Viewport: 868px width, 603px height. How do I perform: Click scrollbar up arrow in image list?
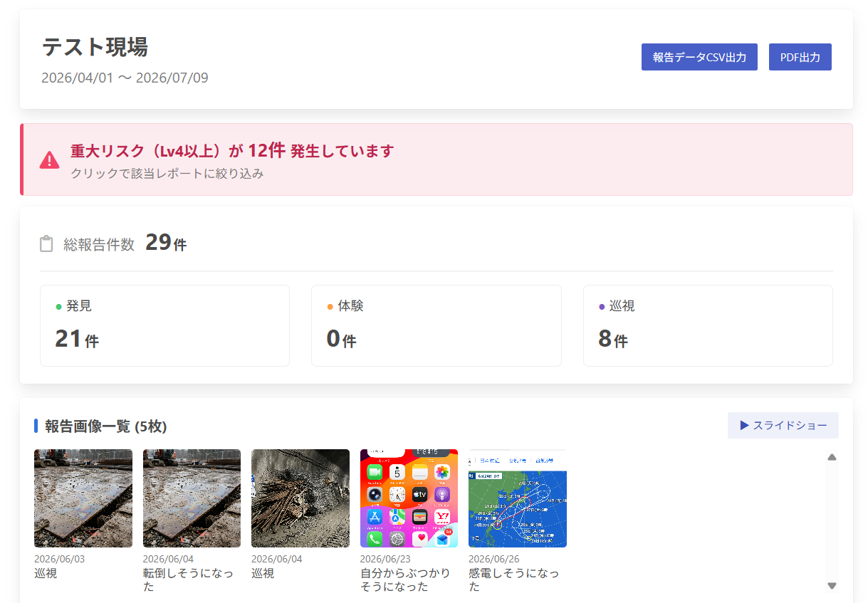pos(832,457)
